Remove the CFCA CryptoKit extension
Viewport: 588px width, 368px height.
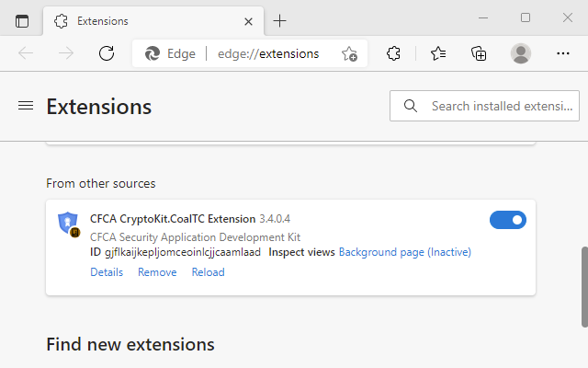click(x=157, y=272)
